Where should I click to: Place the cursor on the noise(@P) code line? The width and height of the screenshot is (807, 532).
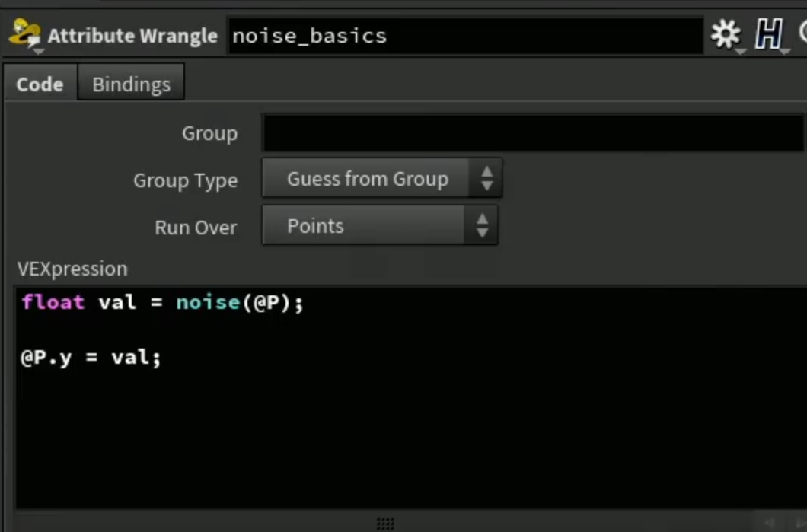click(163, 302)
